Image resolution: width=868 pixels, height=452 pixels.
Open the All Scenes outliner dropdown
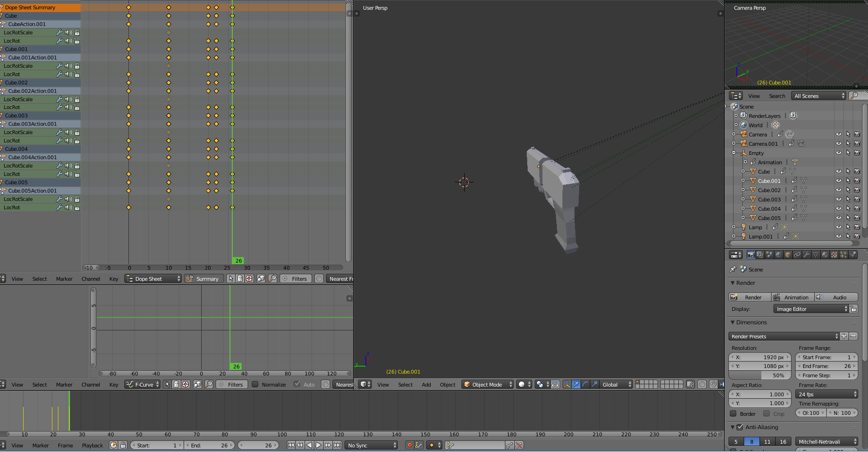(819, 96)
